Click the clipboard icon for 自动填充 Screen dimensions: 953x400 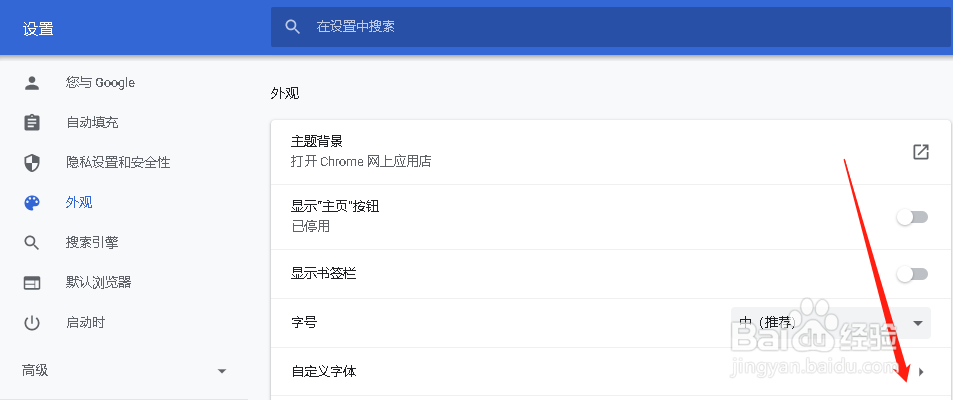(32, 123)
